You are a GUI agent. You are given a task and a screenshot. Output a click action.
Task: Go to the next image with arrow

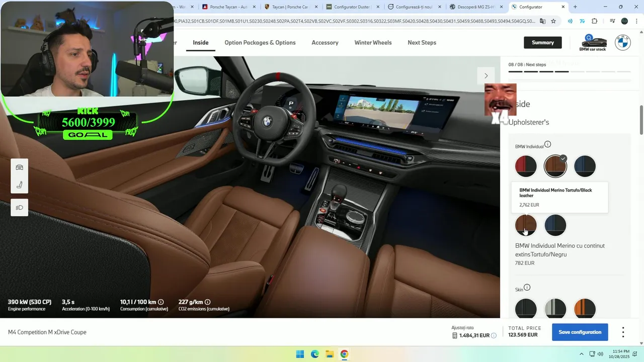click(x=486, y=75)
